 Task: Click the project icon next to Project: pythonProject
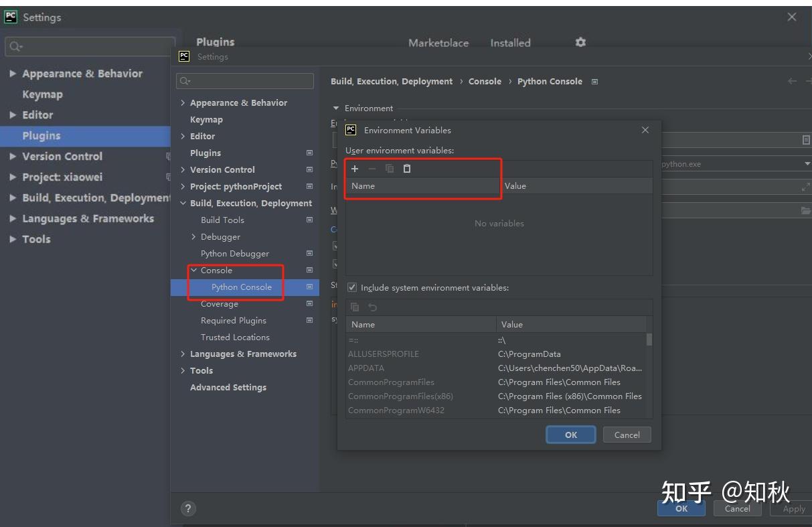tap(309, 187)
